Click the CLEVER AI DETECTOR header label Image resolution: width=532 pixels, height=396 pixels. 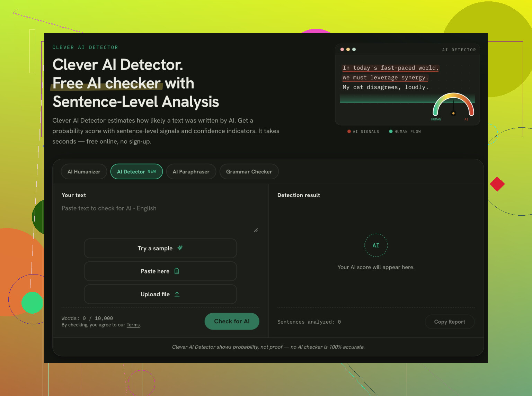(x=85, y=47)
